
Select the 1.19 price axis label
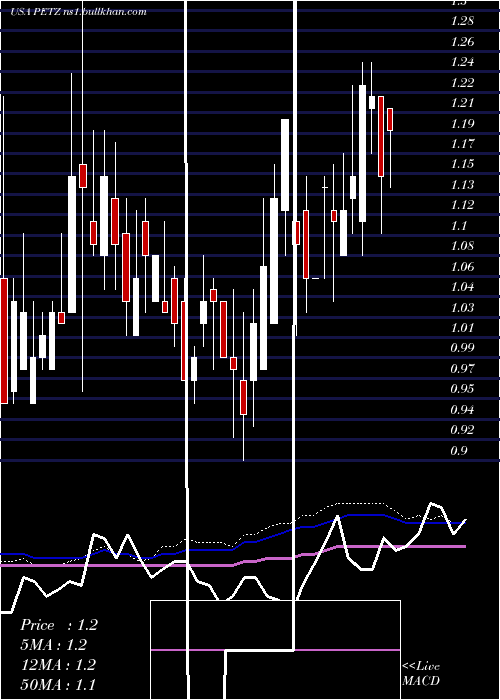(462, 123)
